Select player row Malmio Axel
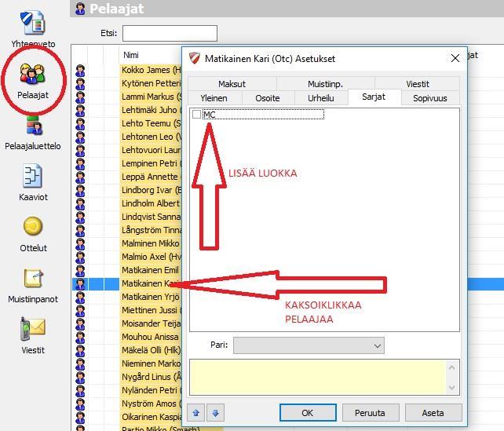The width and height of the screenshot is (504, 431). coord(127,257)
